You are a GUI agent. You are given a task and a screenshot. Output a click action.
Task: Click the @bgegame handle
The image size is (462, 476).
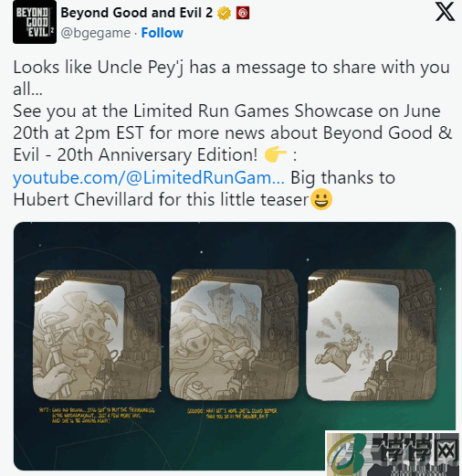[95, 33]
